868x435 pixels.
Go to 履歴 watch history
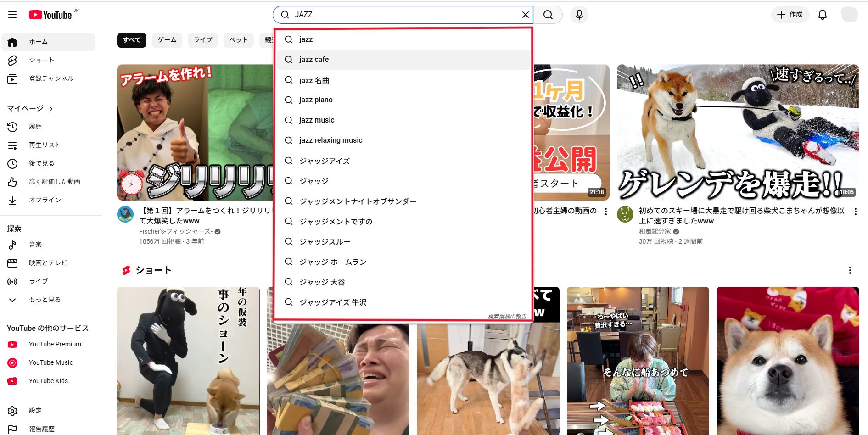point(35,127)
